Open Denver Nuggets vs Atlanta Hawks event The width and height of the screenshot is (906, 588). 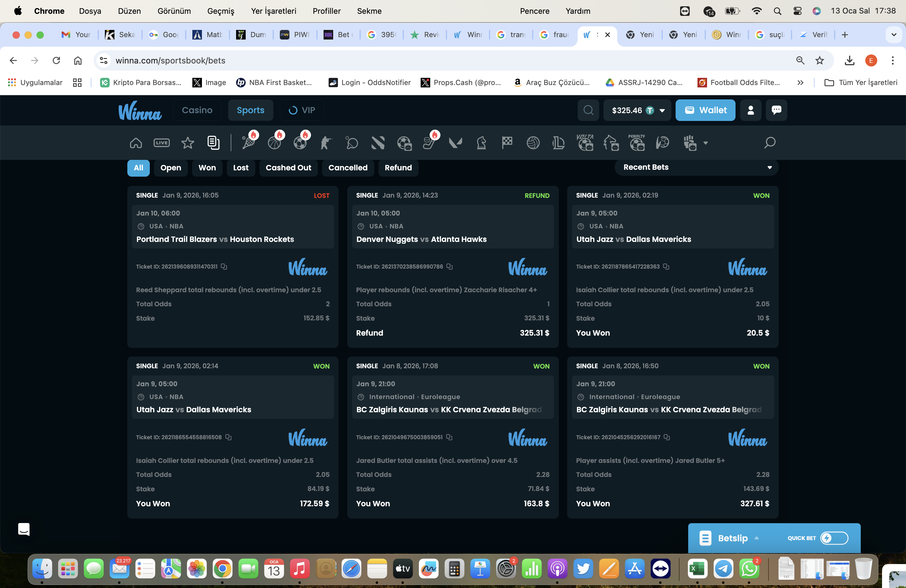pyautogui.click(x=422, y=239)
